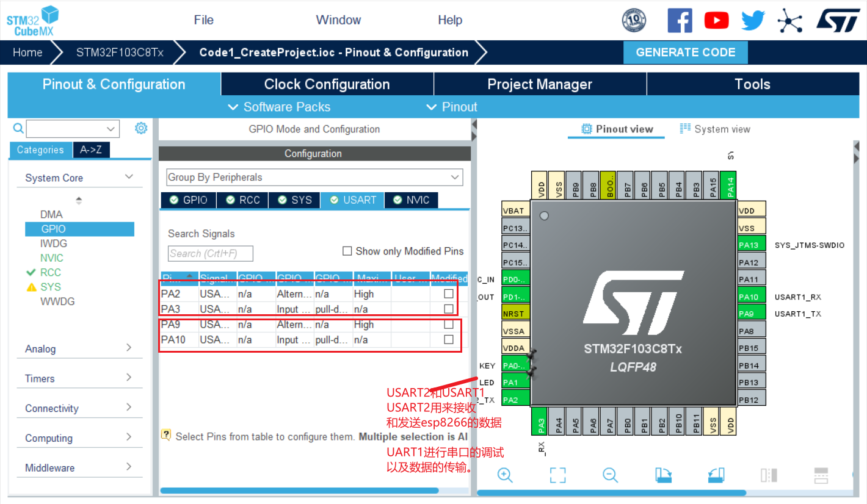
Task: Open the File menu
Action: 204,20
